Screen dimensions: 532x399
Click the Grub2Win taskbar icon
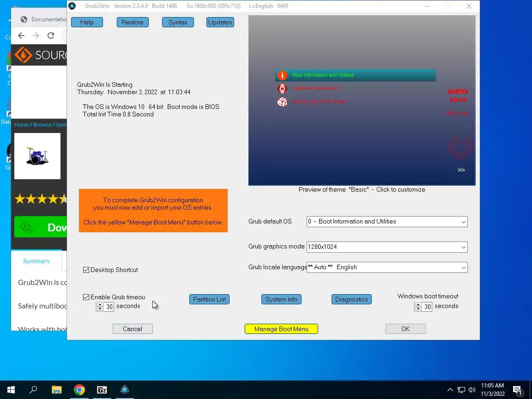click(125, 390)
